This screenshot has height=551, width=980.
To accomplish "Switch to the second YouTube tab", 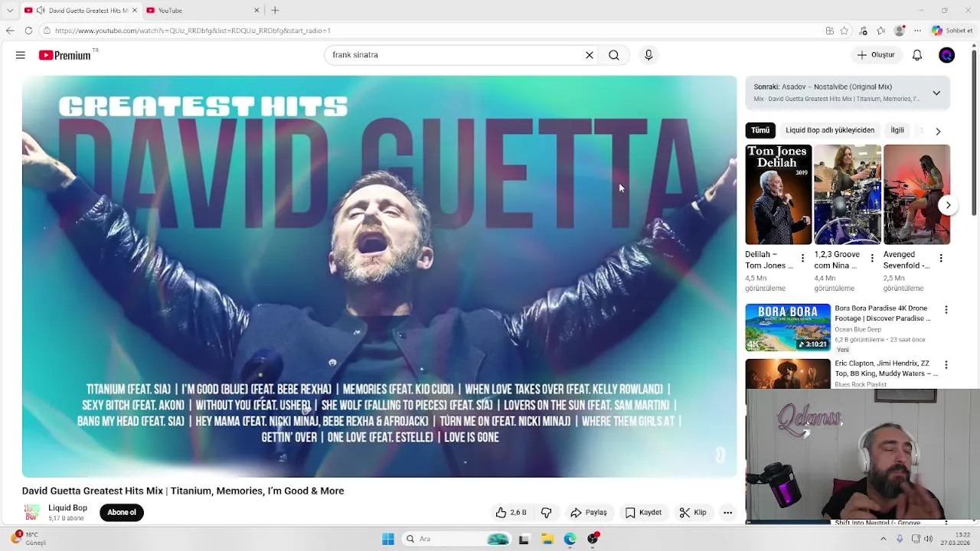I will coord(203,10).
